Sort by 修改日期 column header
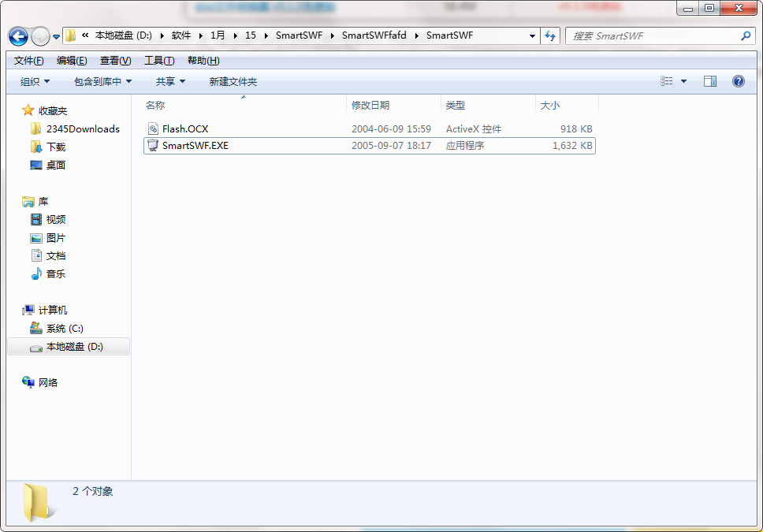The image size is (763, 532). [370, 105]
